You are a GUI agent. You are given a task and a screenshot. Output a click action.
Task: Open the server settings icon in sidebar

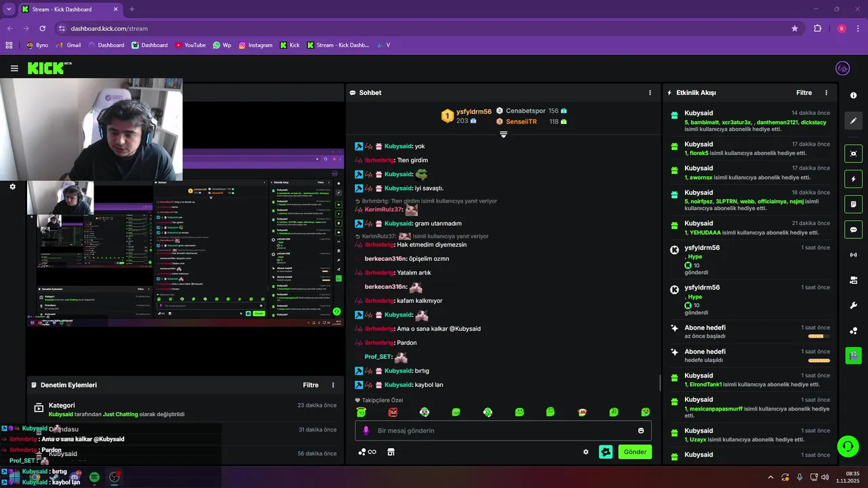(853, 280)
